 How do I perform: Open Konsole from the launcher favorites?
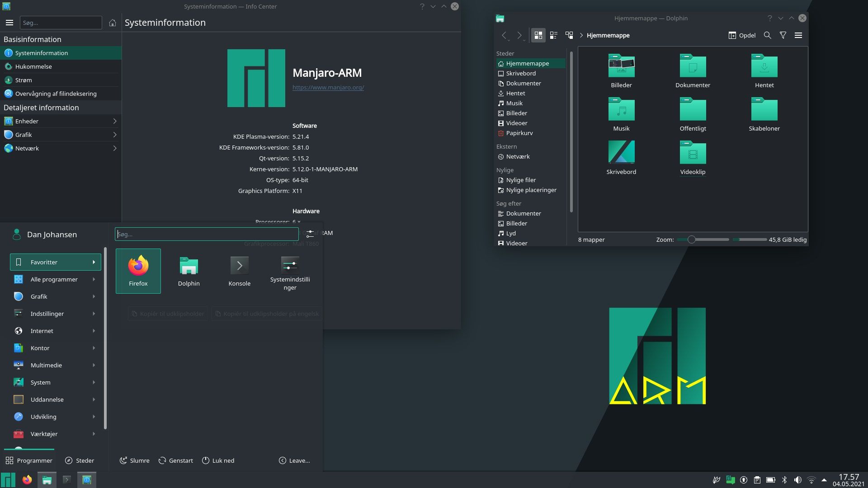tap(239, 271)
